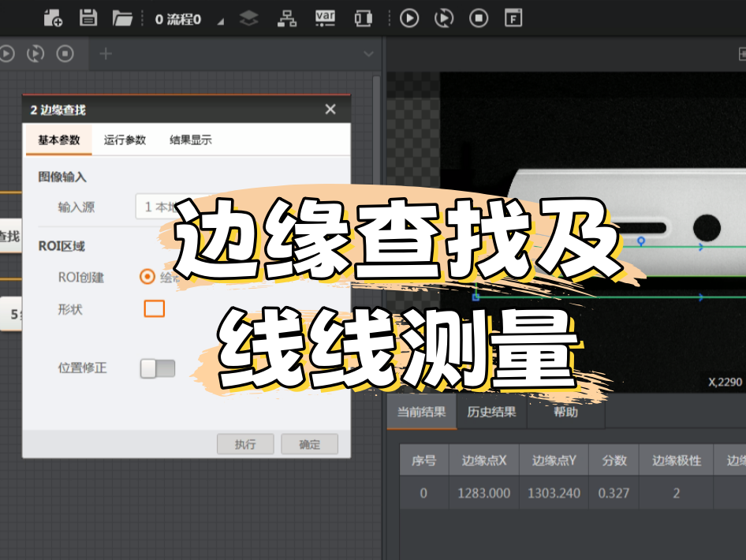Expand the flow tab bar chevron
Screen dimensions: 746x560
(x=368, y=54)
